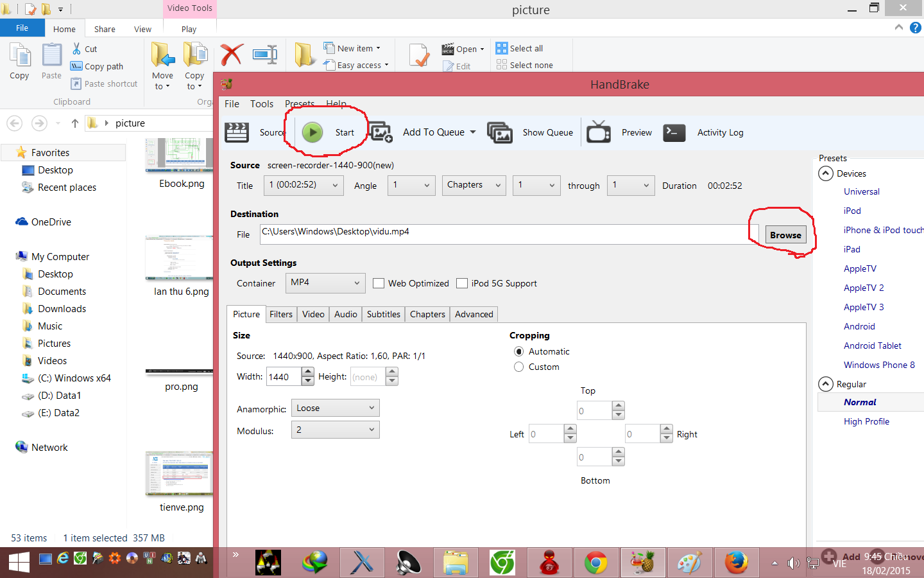Click Explorer help question mark icon

tap(916, 28)
